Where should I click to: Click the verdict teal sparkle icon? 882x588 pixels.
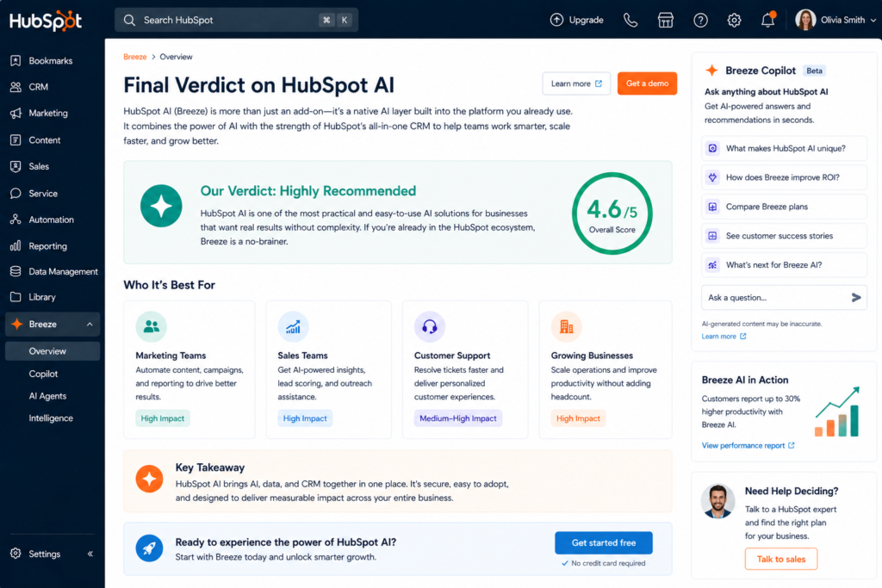click(x=161, y=206)
